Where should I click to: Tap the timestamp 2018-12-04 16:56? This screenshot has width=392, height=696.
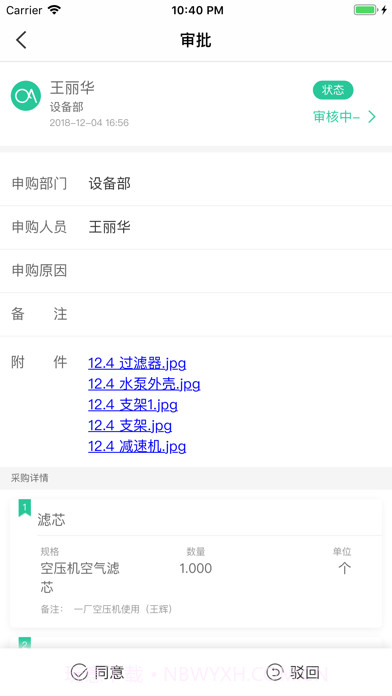[89, 123]
